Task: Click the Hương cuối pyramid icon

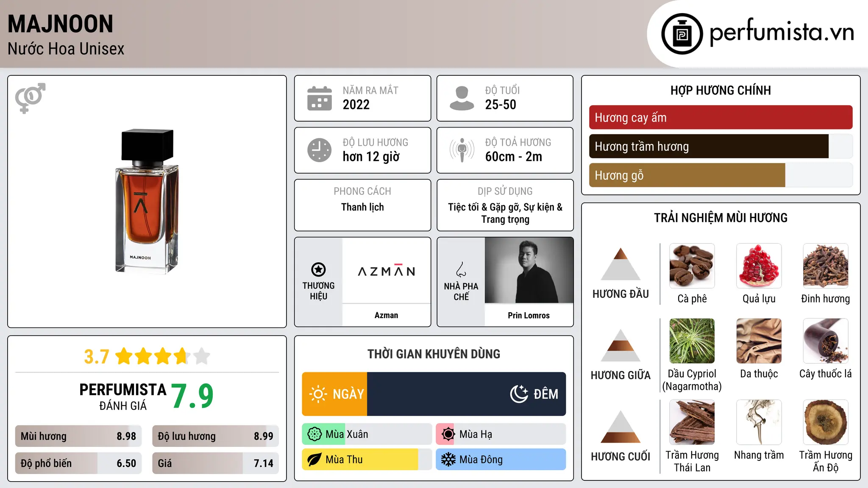Action: click(x=620, y=427)
